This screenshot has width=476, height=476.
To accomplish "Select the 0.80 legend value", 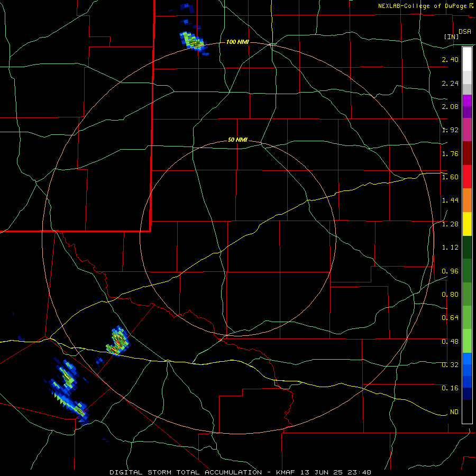I will click(450, 295).
